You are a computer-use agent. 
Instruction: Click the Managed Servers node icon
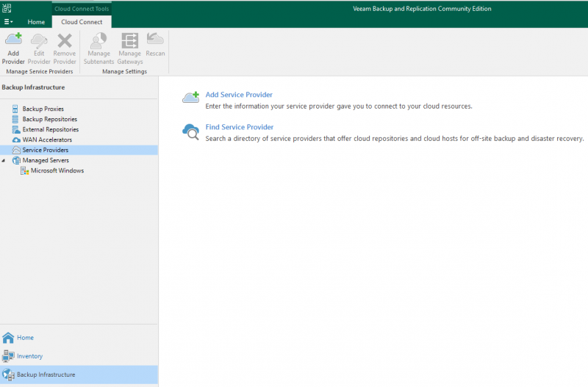[x=16, y=160]
